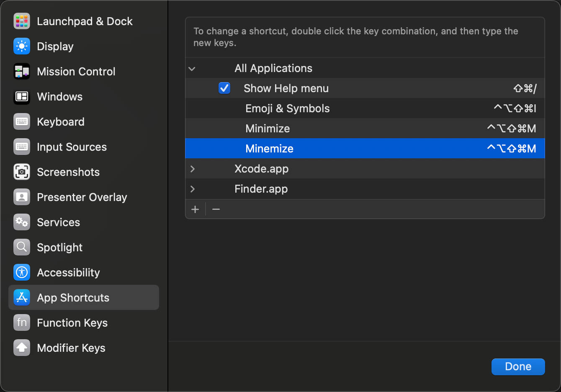This screenshot has width=561, height=392.
Task: Open the Screenshots category label
Action: click(68, 172)
